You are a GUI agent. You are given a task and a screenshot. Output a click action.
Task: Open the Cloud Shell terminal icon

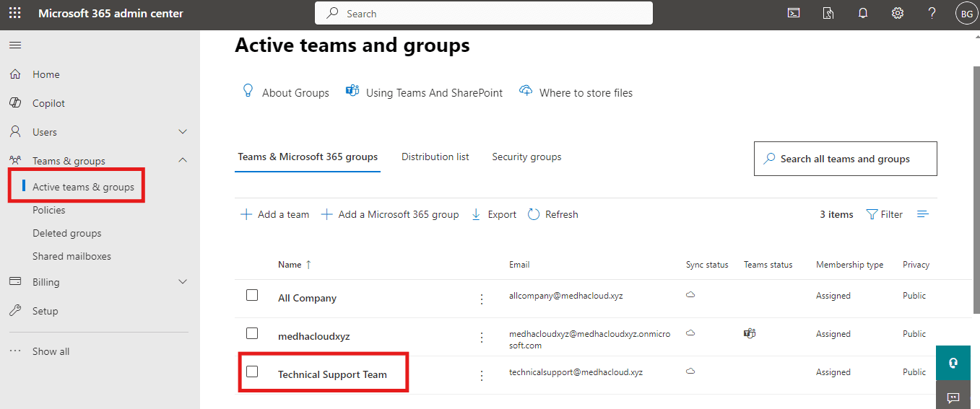click(794, 13)
